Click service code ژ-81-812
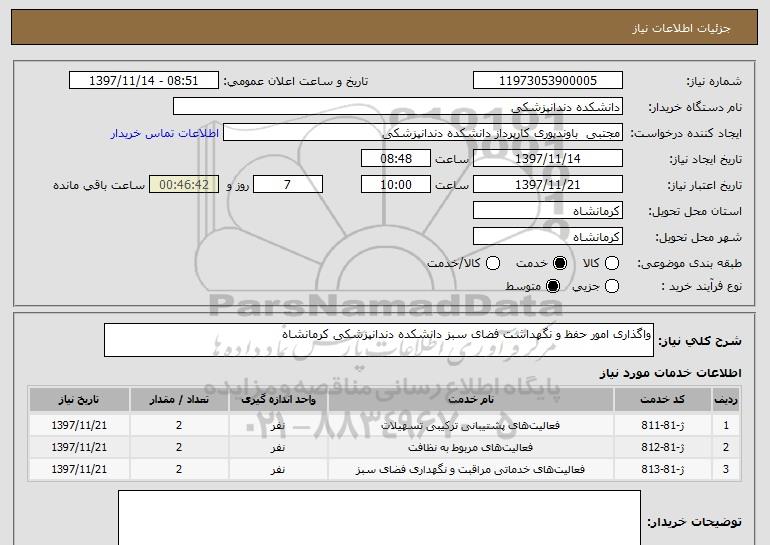Viewport: 770px width, 545px height. tap(662, 447)
